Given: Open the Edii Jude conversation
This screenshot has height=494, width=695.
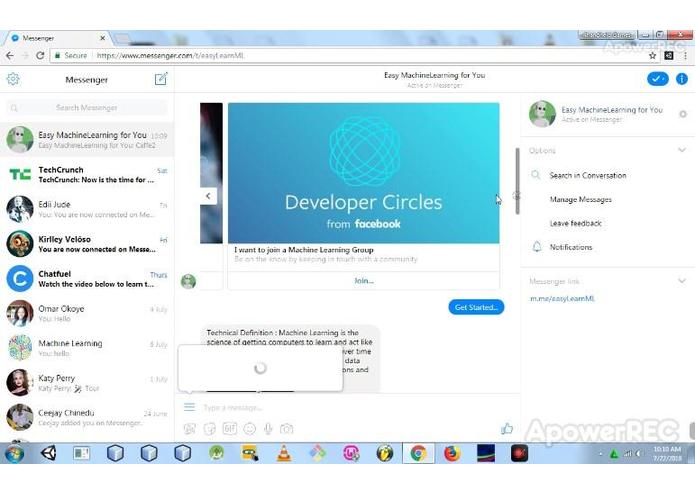Looking at the screenshot, I should point(87,209).
